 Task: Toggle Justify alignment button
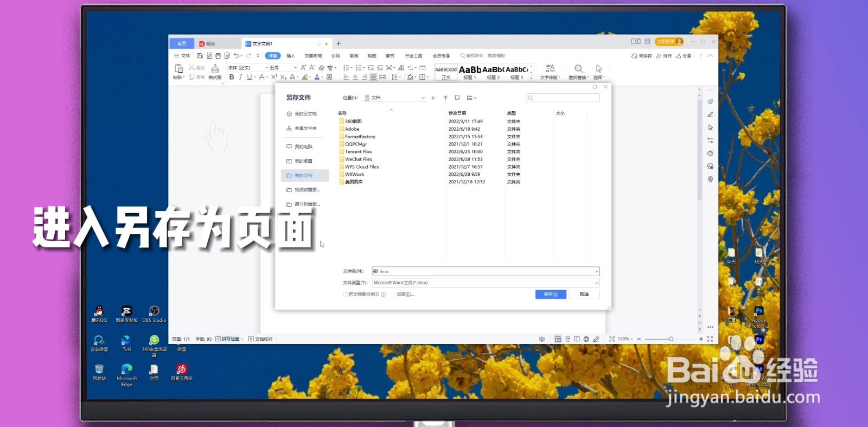373,77
